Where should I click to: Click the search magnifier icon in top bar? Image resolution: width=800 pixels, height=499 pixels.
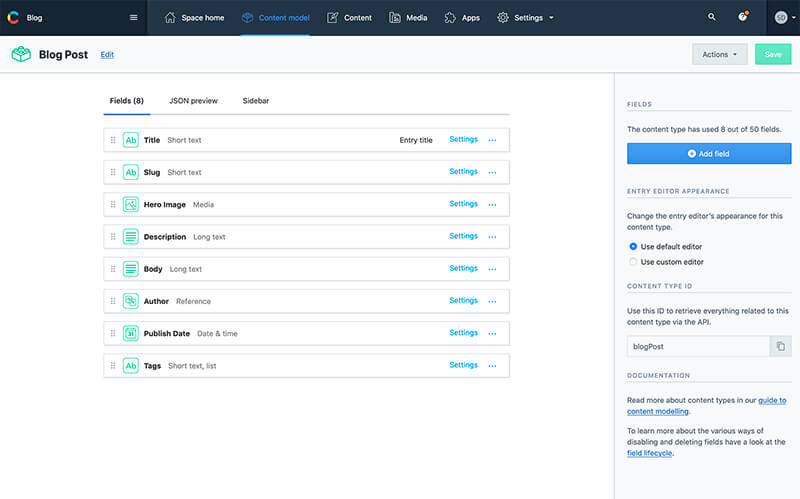[712, 17]
